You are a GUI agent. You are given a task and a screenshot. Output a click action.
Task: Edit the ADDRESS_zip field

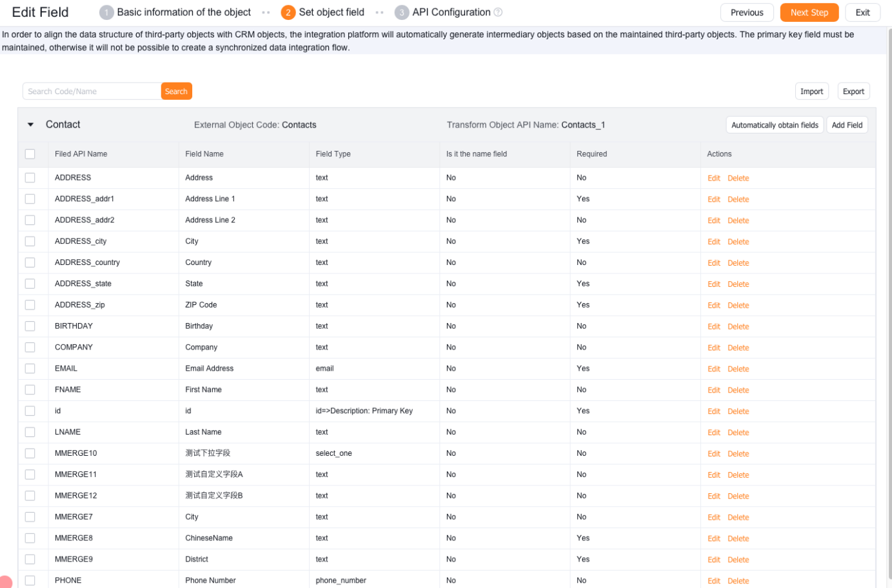(713, 306)
